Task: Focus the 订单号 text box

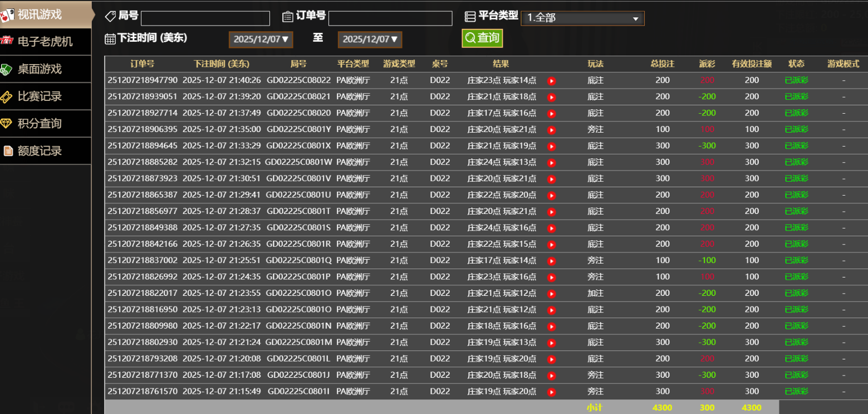Action: (x=390, y=18)
